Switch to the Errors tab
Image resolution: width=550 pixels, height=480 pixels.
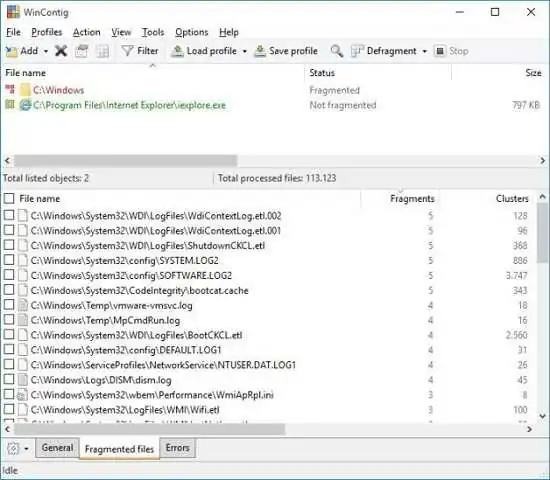pyautogui.click(x=177, y=448)
